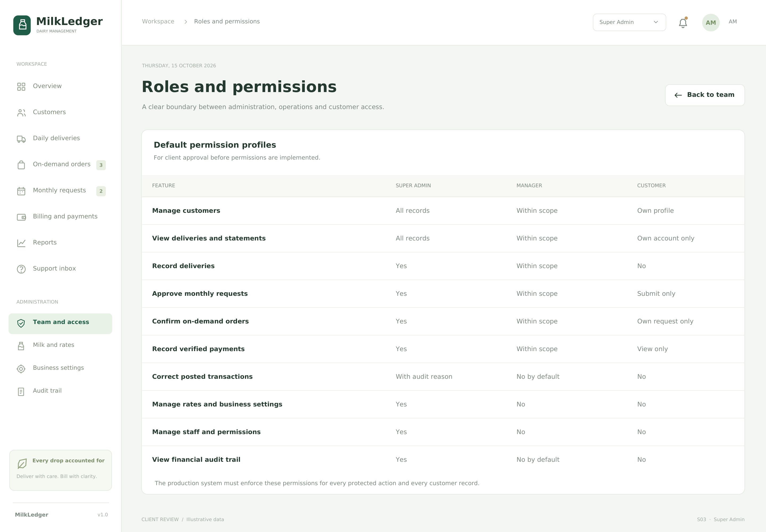Click the Billing and payments wallet icon
This screenshot has height=532, width=766.
tap(21, 217)
